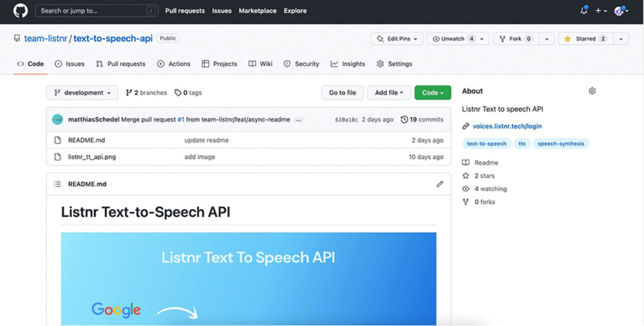Open the development branch selector

click(x=82, y=93)
